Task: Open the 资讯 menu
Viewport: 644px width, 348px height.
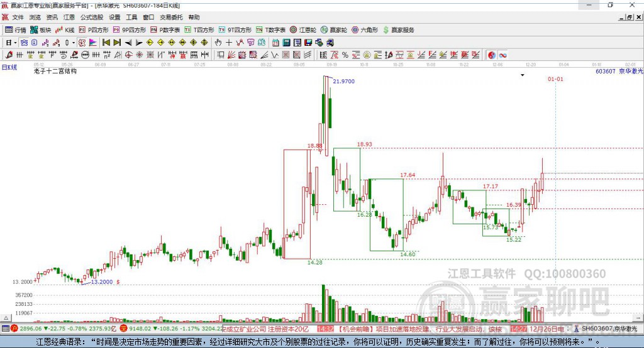Action: (x=52, y=17)
